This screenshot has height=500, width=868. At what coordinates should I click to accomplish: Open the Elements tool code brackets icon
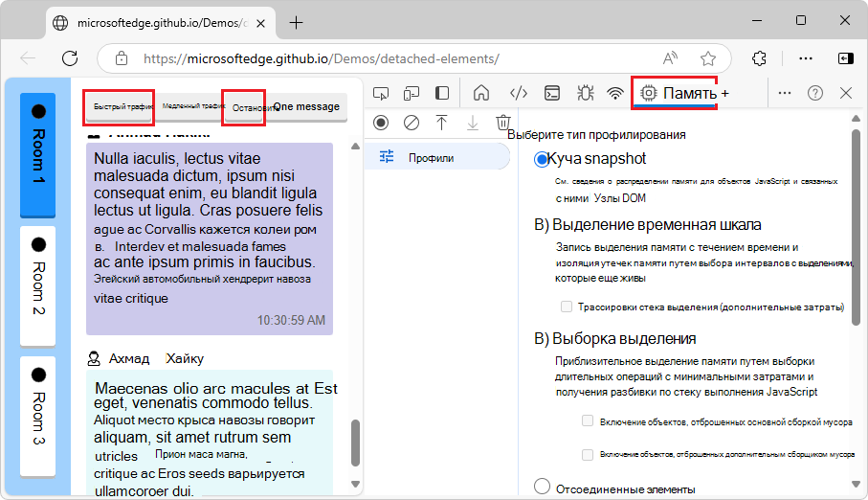(518, 93)
